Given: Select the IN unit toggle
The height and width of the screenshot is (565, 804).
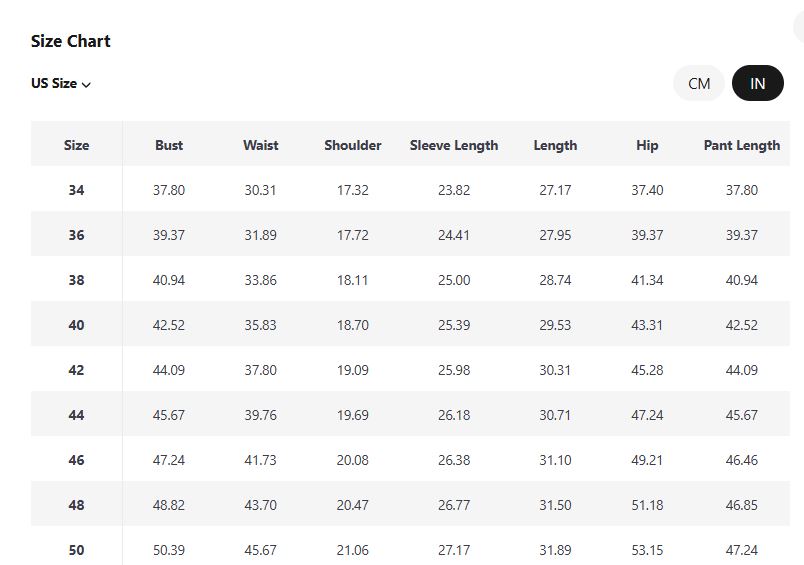Looking at the screenshot, I should tap(757, 84).
